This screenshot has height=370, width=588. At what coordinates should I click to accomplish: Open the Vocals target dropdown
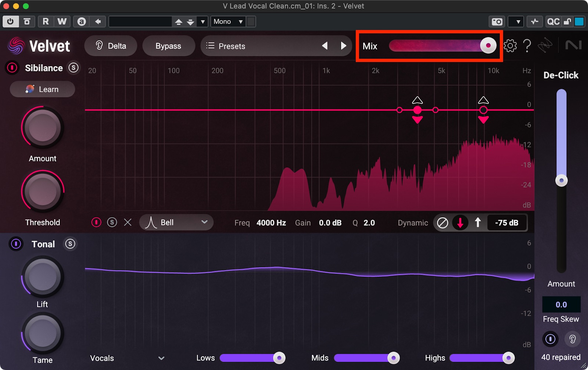point(127,358)
